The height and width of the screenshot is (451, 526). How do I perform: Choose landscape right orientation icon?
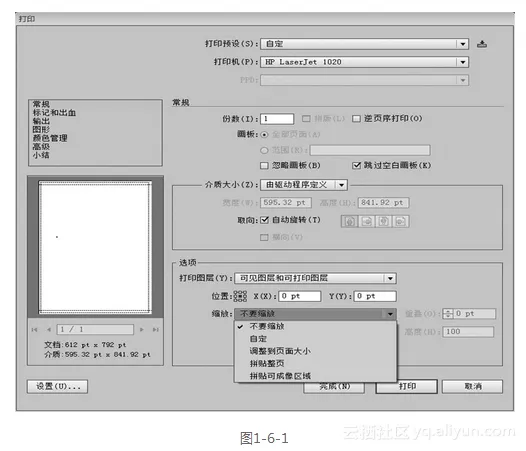pos(401,221)
